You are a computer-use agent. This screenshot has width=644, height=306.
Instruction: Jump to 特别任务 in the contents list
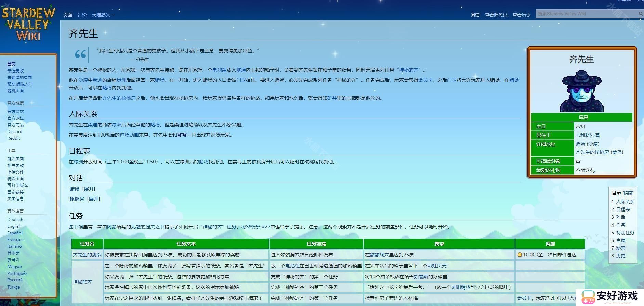(x=625, y=233)
